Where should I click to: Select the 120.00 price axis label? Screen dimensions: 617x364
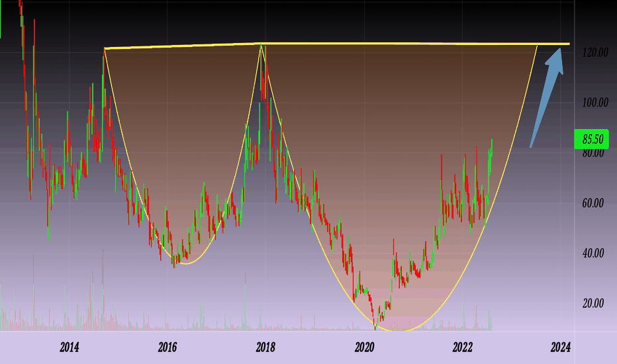pyautogui.click(x=595, y=52)
